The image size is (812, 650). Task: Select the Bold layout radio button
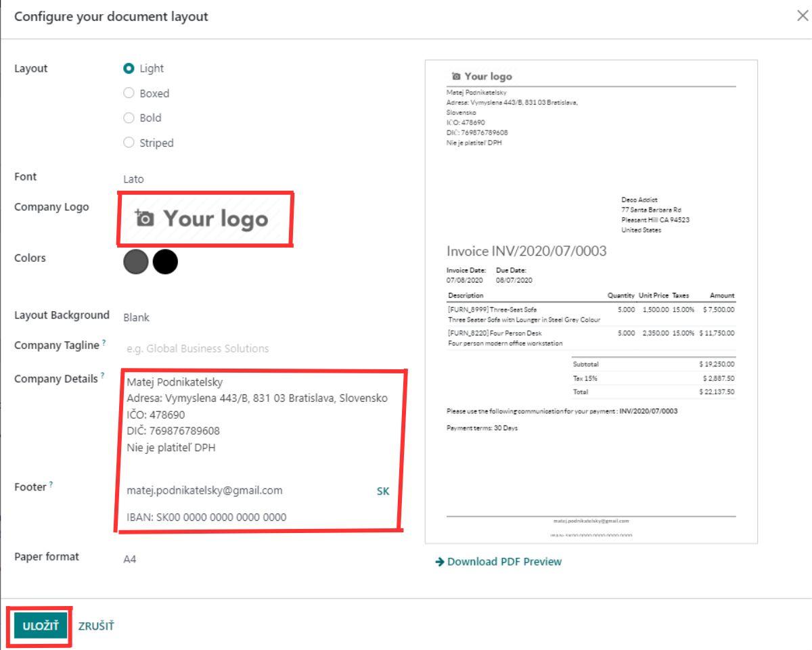[x=129, y=118]
